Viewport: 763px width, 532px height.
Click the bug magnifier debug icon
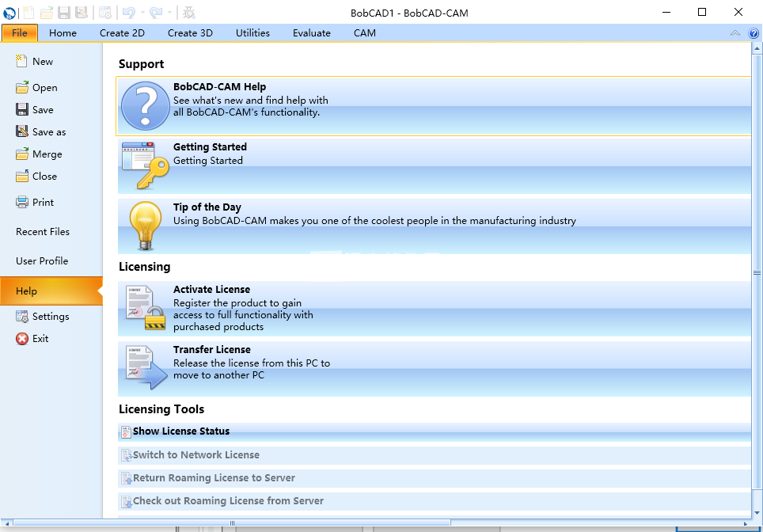pos(189,13)
